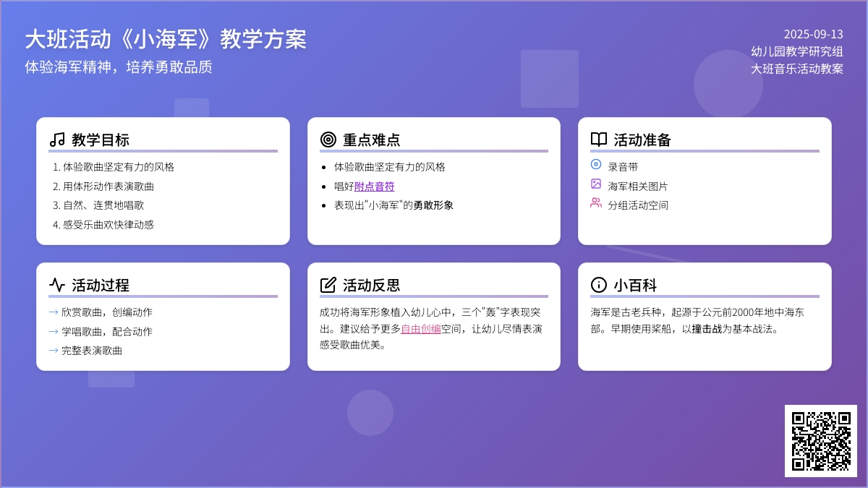Screen dimensions: 868x488
Task: Click the date 2025-09-13
Action: [x=813, y=34]
